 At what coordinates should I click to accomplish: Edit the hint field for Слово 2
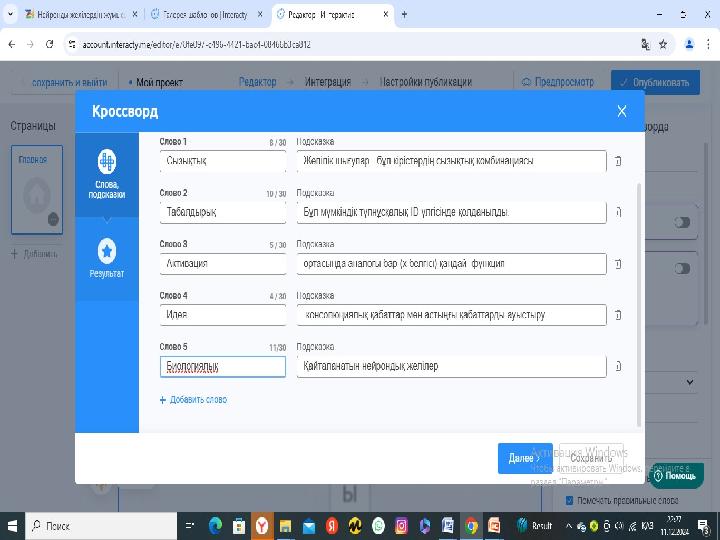pyautogui.click(x=451, y=212)
